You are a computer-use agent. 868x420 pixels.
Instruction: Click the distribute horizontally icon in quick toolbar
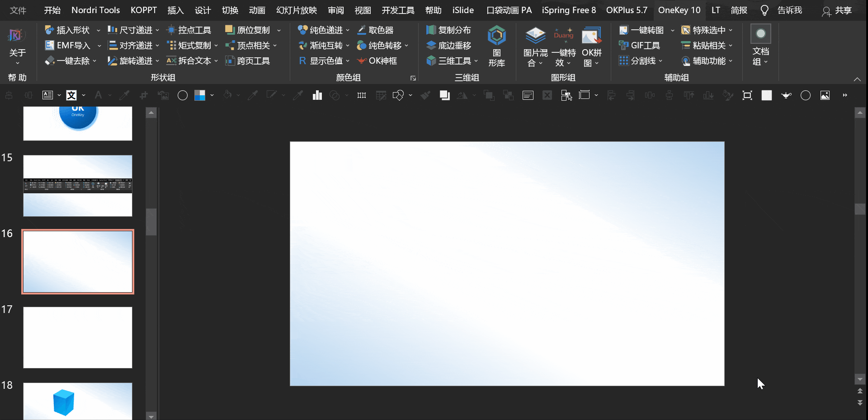[362, 95]
